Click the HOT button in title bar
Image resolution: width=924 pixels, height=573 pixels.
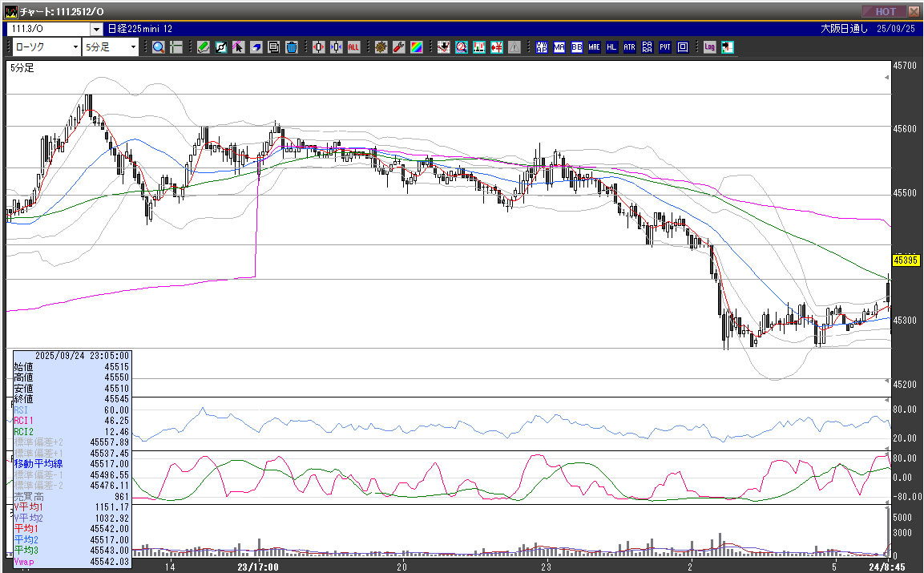pos(884,11)
